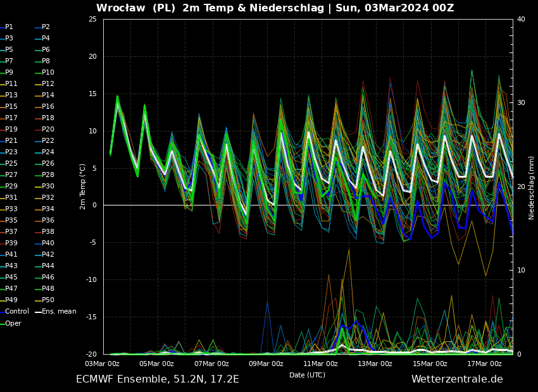Screen dimensions: 538x392
Task: Click the 15Mar 00z tick label
Action: [430, 364]
